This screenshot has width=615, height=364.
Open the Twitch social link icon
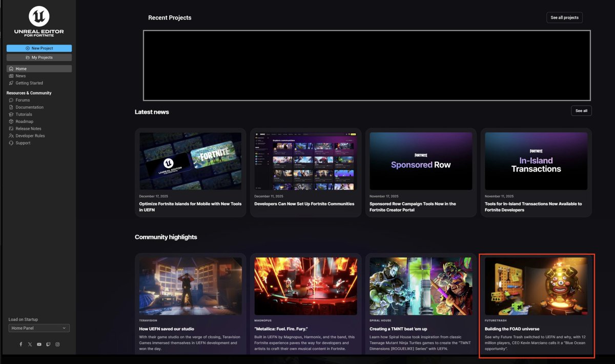pyautogui.click(x=48, y=345)
